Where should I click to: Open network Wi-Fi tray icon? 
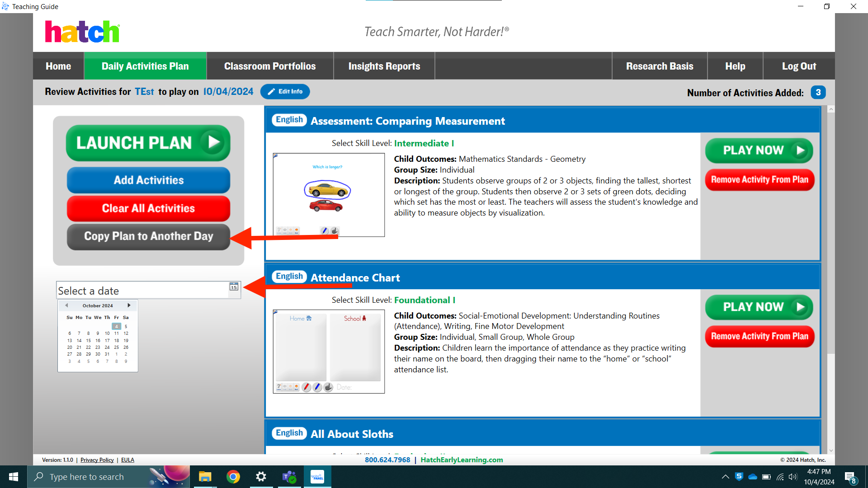click(x=780, y=477)
